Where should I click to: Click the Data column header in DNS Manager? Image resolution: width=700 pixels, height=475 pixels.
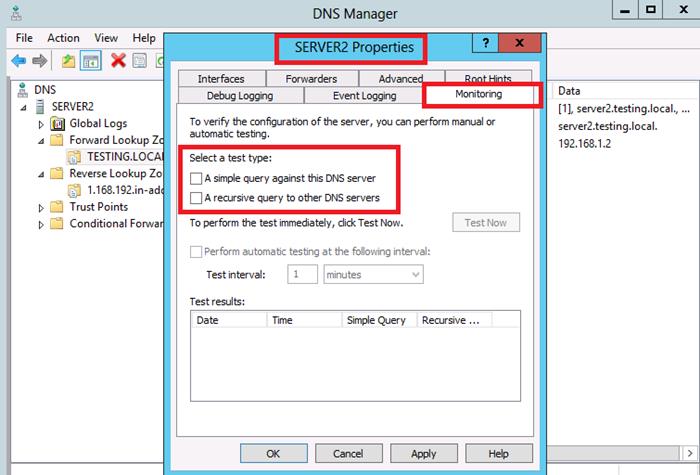[569, 91]
